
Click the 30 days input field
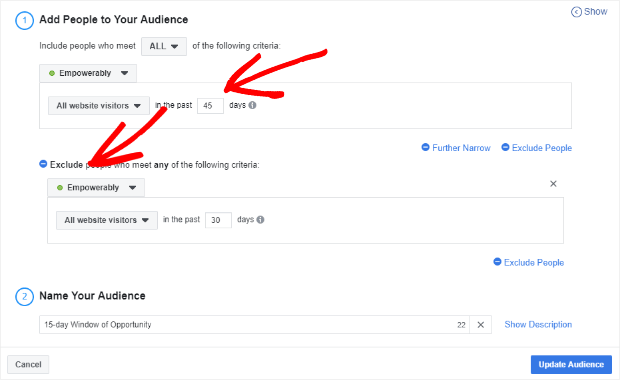(x=218, y=220)
